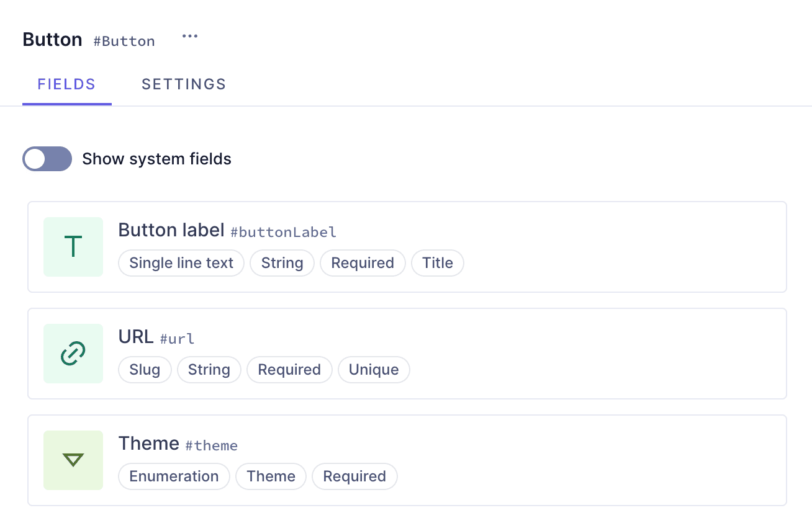812x531 pixels.
Task: Switch to the SETTINGS tab
Action: pos(183,84)
